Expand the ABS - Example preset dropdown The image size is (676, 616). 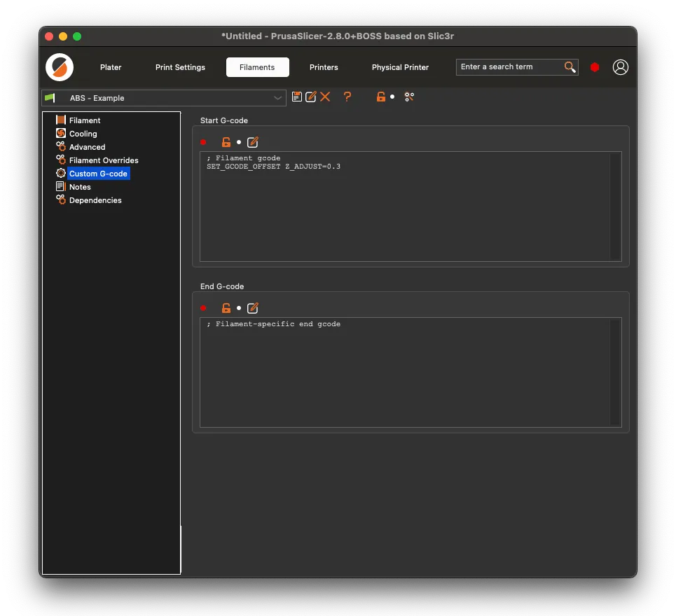[x=164, y=98]
